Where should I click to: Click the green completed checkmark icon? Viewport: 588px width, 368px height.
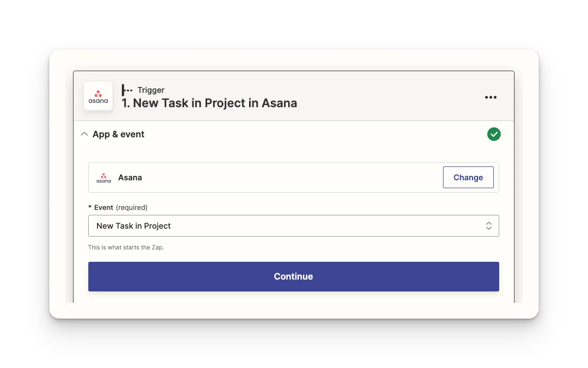coord(494,134)
